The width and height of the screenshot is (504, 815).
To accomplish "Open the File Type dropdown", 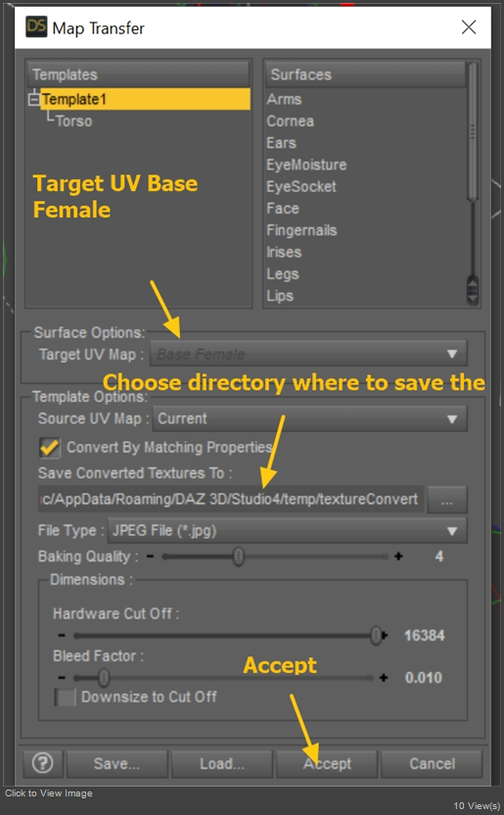I will click(288, 531).
